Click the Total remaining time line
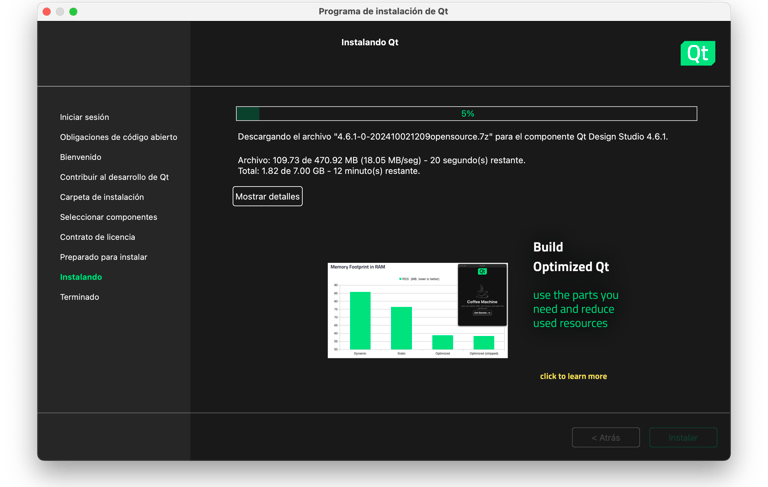Image resolution: width=768 pixels, height=487 pixels. tap(329, 171)
